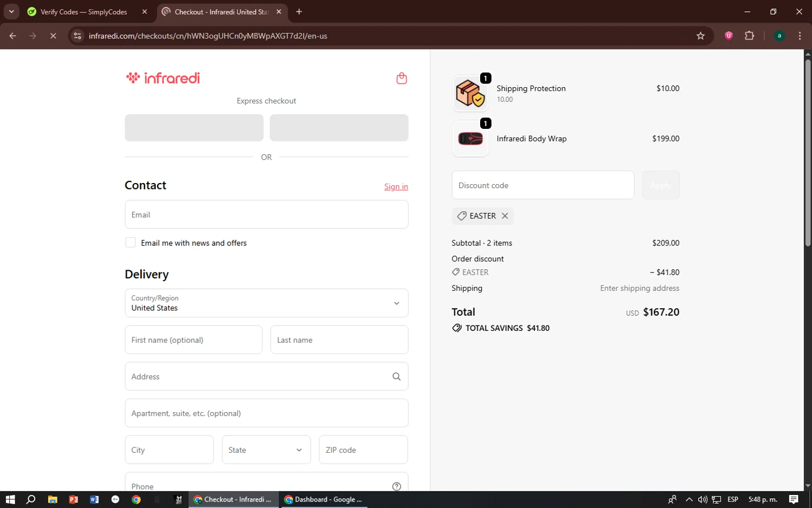Remove the EASTER discount code tag

point(505,216)
